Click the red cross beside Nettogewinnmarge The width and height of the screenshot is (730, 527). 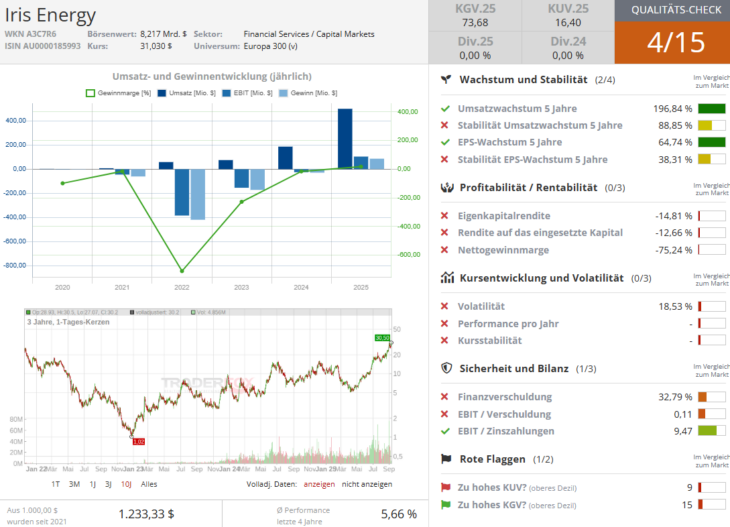click(x=445, y=250)
